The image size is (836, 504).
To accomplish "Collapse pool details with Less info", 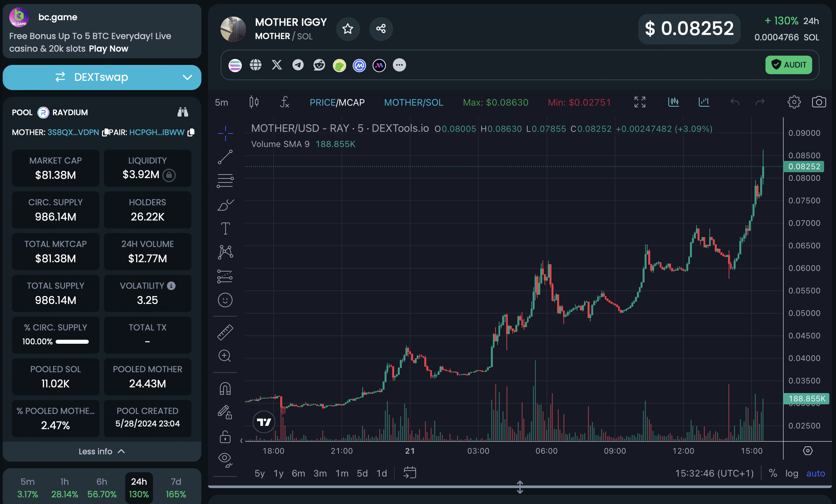I will tap(102, 451).
